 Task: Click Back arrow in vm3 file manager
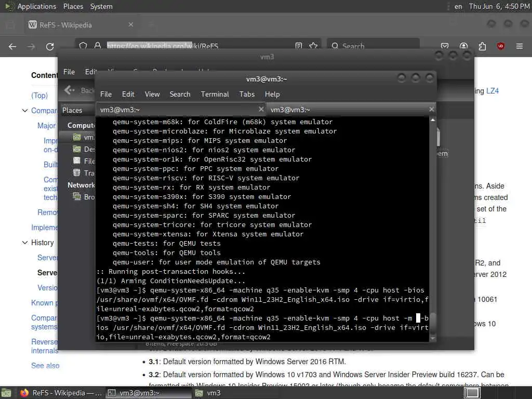click(x=70, y=90)
